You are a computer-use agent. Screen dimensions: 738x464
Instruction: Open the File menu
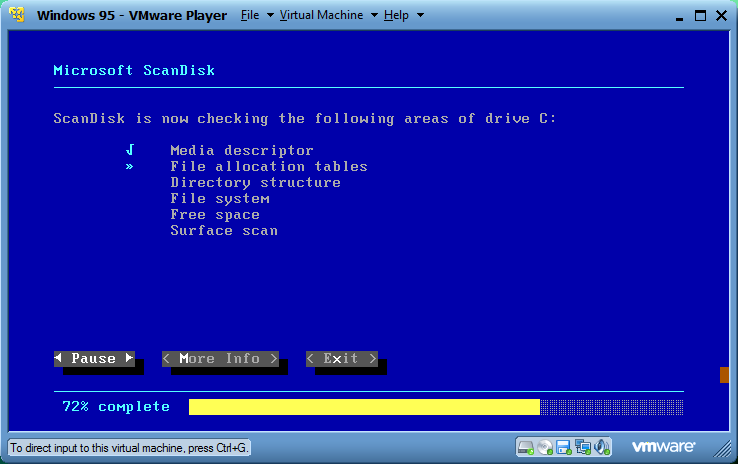click(x=250, y=15)
